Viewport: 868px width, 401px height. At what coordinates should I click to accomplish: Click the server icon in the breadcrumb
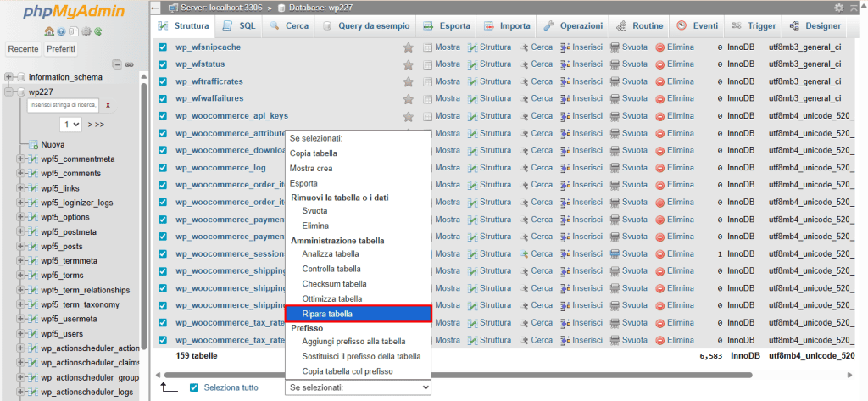click(173, 8)
